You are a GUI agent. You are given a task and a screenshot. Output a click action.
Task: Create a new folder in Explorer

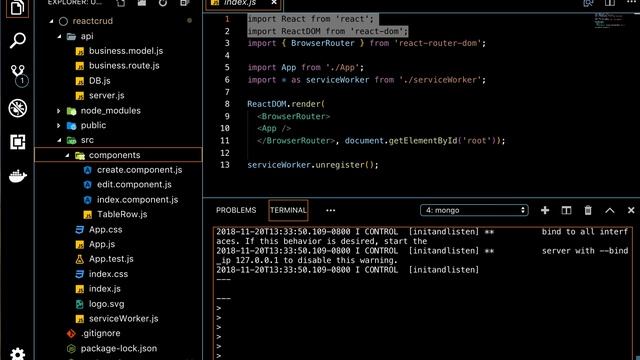coord(142,3)
